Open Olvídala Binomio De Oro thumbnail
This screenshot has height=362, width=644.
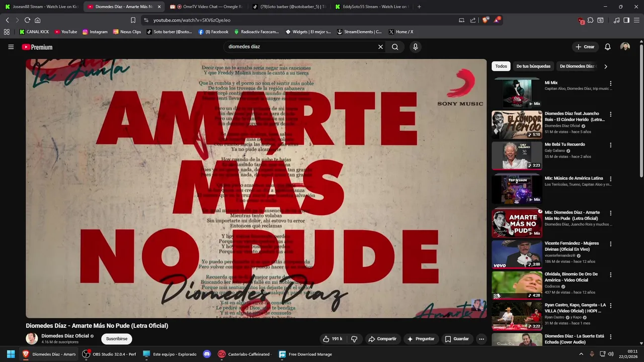pyautogui.click(x=517, y=285)
